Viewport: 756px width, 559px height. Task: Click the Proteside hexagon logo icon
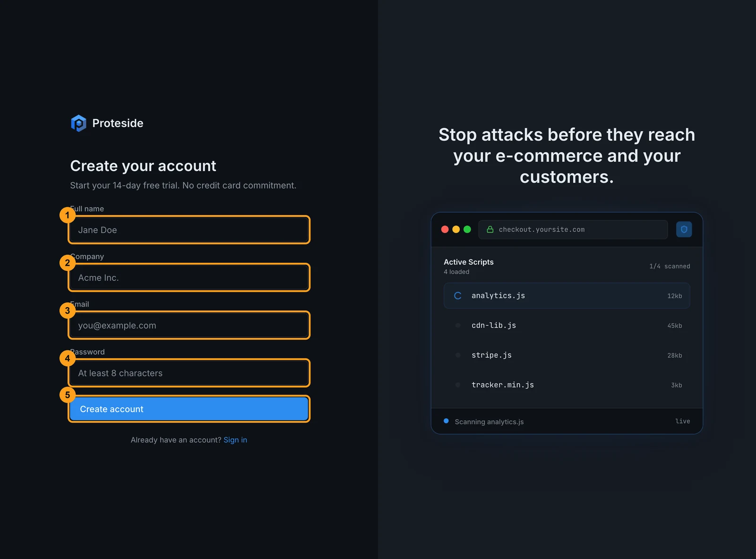pos(78,123)
